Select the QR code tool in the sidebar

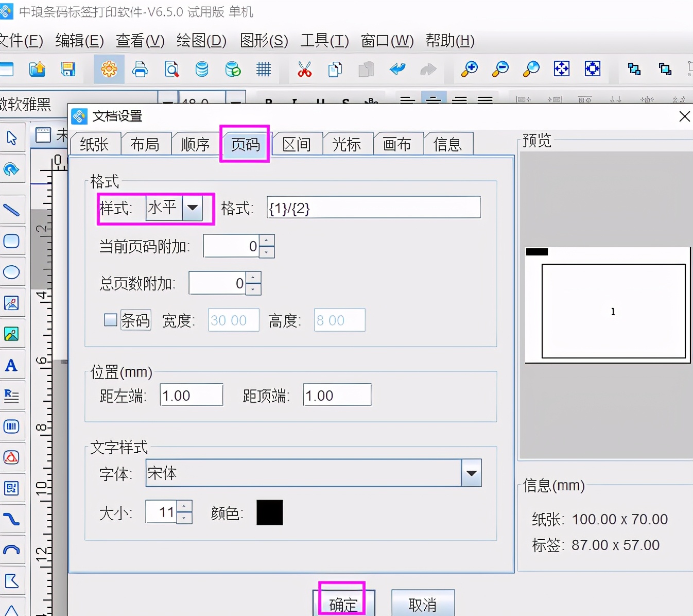pyautogui.click(x=12, y=488)
